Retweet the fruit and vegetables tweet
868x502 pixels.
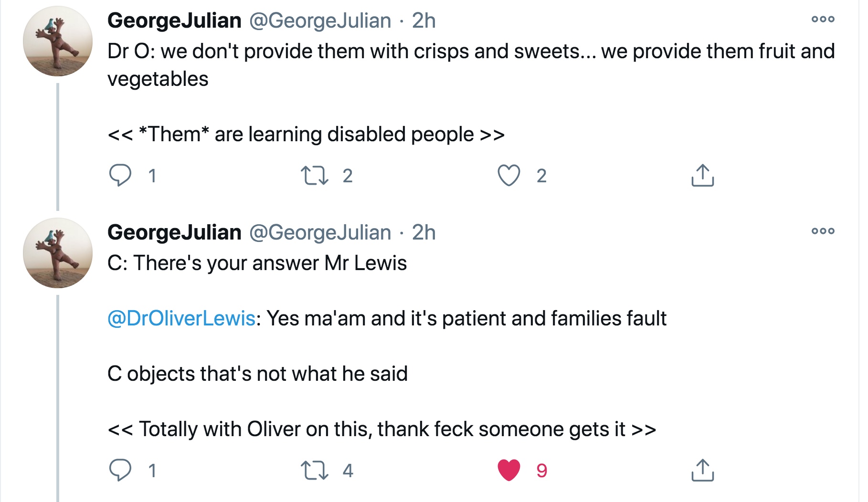pyautogui.click(x=315, y=175)
